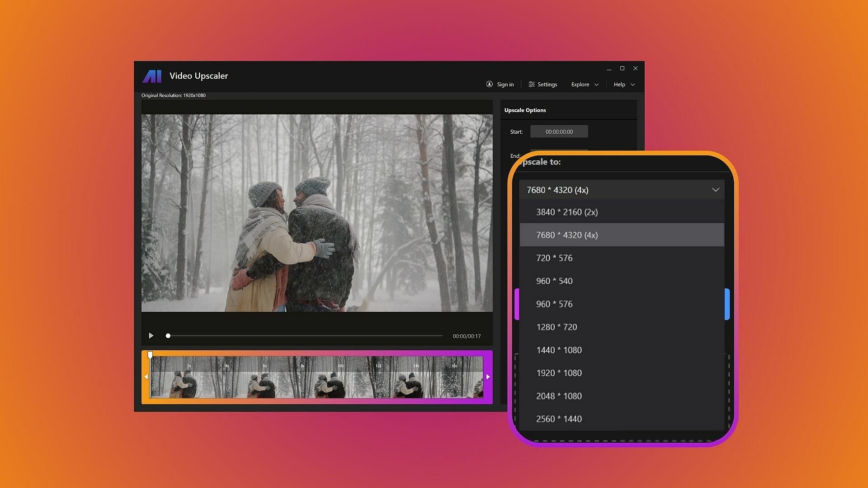Choose the 1280 * 720 resolution option
Screen dimensions: 868x488
tap(557, 327)
